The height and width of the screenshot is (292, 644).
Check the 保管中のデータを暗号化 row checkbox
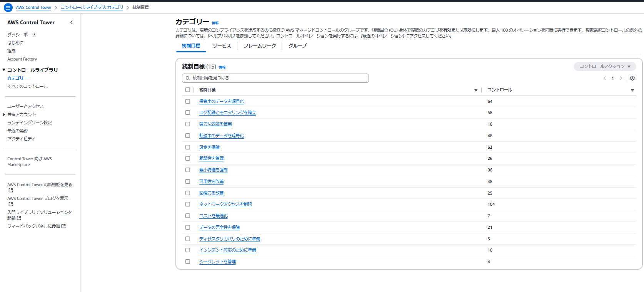click(188, 101)
